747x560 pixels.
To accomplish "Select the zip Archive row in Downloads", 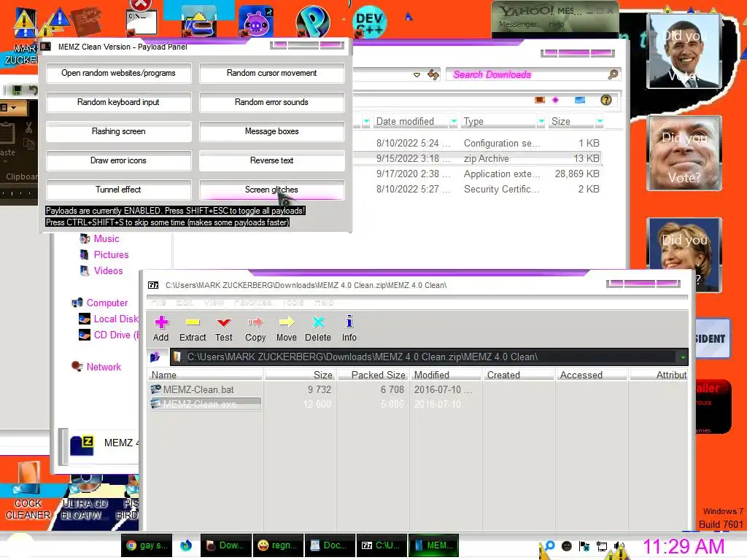I will [477, 158].
